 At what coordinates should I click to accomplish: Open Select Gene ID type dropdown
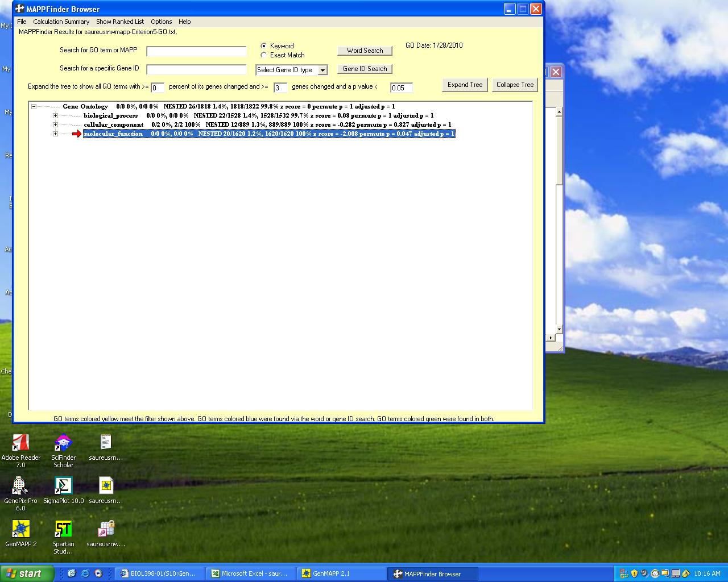[x=322, y=70]
